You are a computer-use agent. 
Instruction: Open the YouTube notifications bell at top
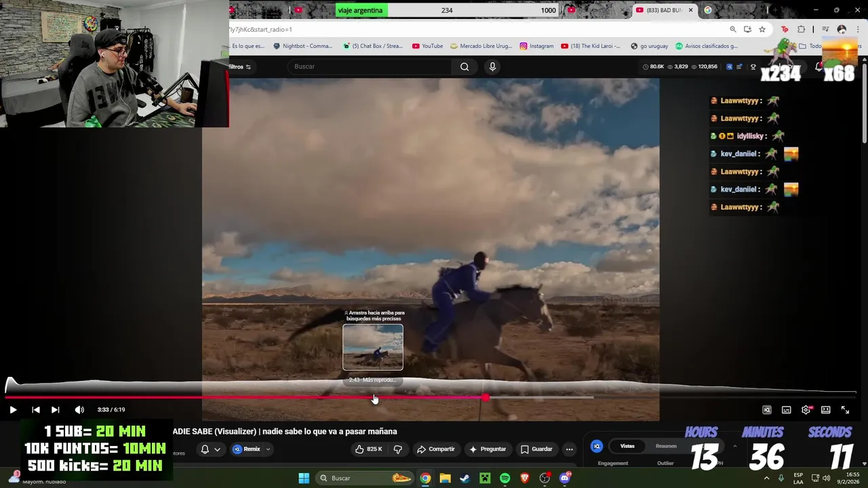tap(819, 66)
